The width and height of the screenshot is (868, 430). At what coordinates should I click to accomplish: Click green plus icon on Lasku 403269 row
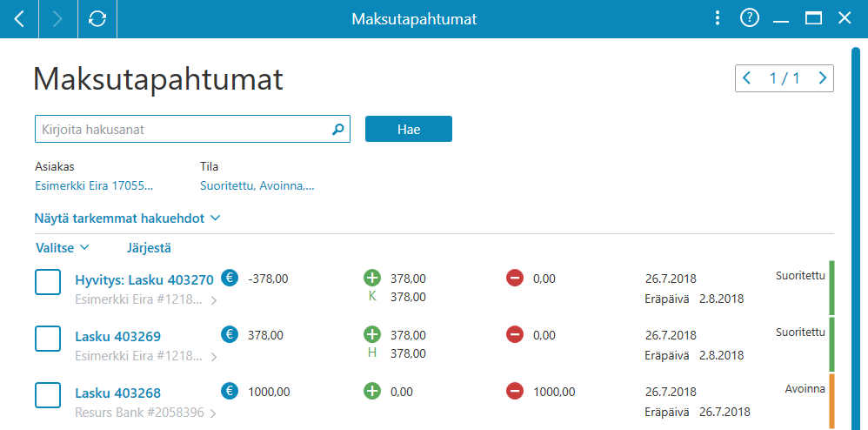[372, 334]
